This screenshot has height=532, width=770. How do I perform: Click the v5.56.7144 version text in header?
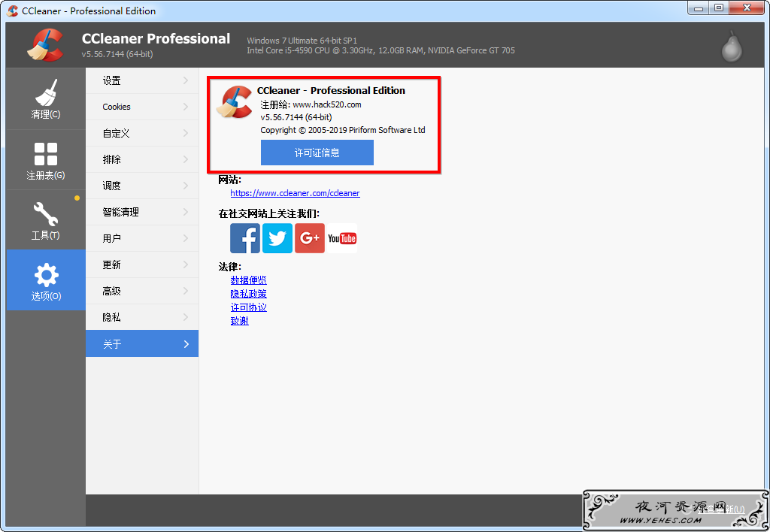click(117, 54)
